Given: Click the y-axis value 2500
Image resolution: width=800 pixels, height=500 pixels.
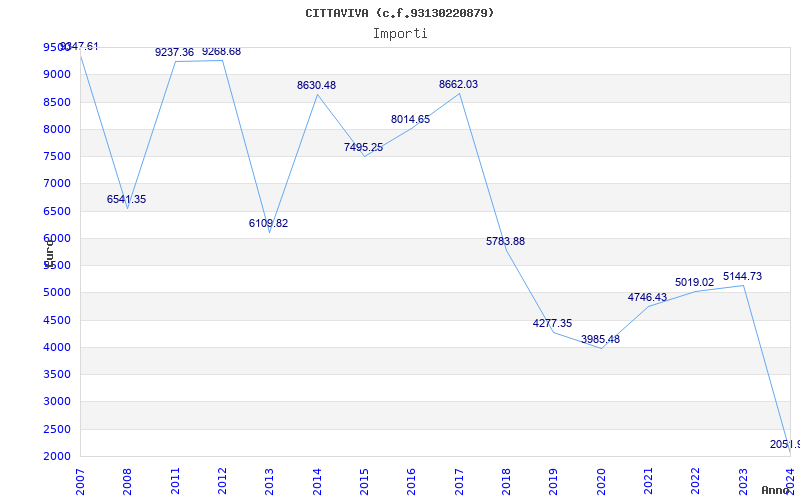Looking at the screenshot, I should (57, 430).
